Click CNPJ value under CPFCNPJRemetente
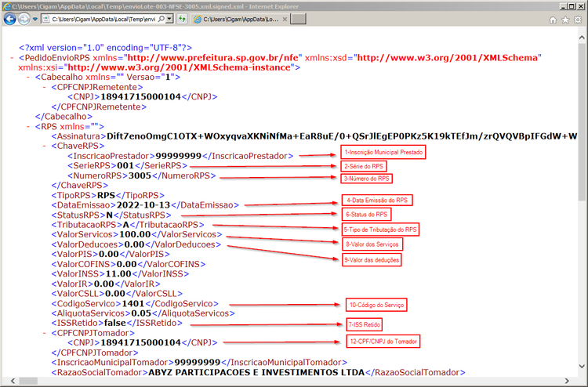The image size is (588, 387). pyautogui.click(x=140, y=96)
